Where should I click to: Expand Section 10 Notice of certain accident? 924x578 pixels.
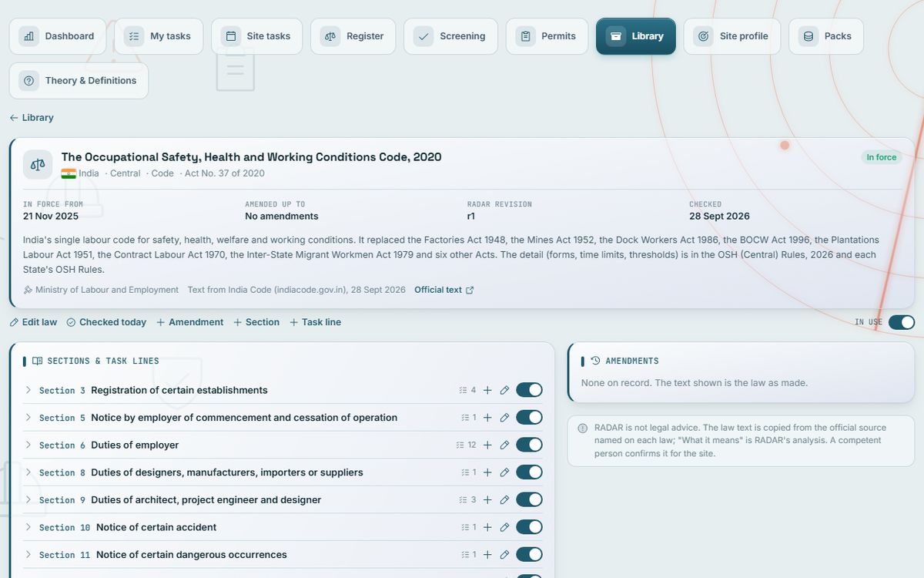pos(28,527)
